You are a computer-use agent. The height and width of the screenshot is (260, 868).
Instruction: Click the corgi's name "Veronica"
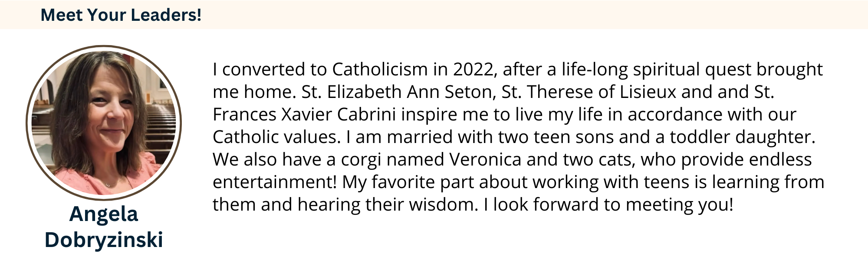tap(485, 159)
